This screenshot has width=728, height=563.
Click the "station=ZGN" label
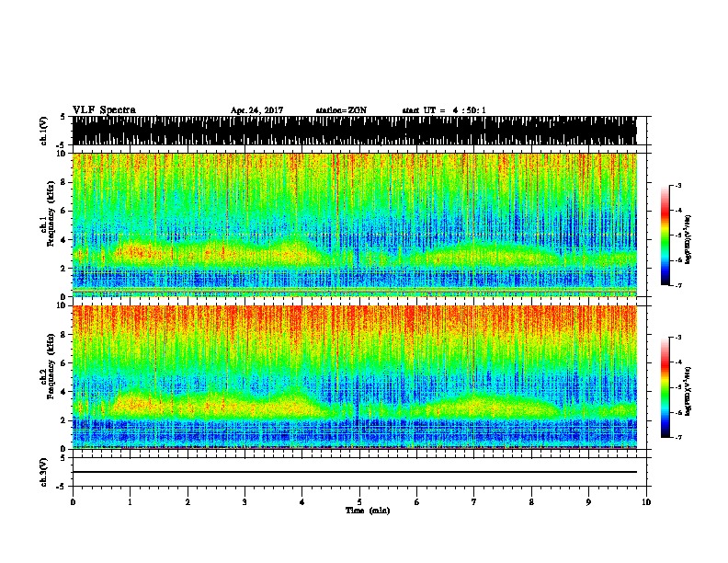(x=341, y=110)
